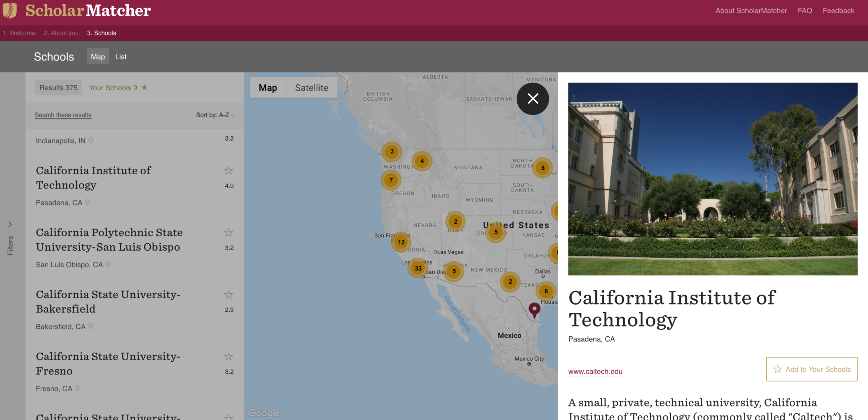The height and width of the screenshot is (420, 868).
Task: Expand the Filters sidebar chevron
Action: pos(10,225)
